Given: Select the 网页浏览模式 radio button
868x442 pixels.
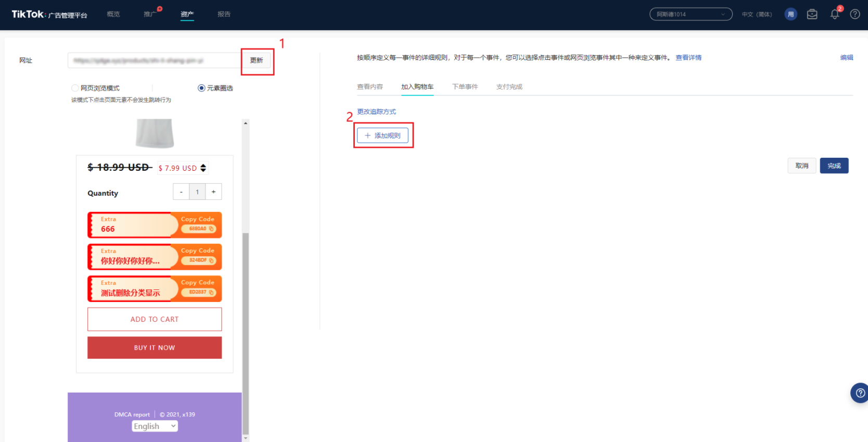Looking at the screenshot, I should 75,88.
